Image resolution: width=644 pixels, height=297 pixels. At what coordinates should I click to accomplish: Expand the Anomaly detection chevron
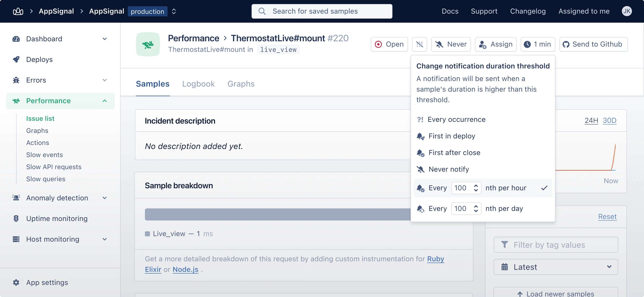(x=105, y=198)
